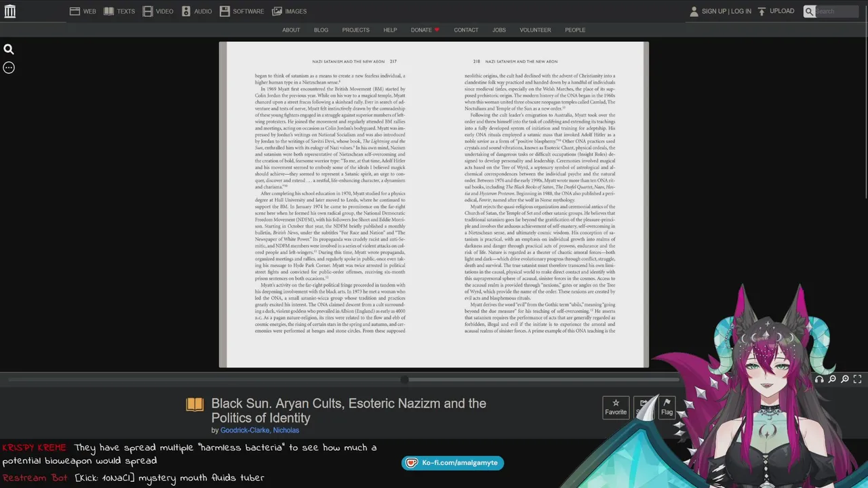The image size is (868, 488).
Task: Favorite this book item
Action: (x=616, y=407)
